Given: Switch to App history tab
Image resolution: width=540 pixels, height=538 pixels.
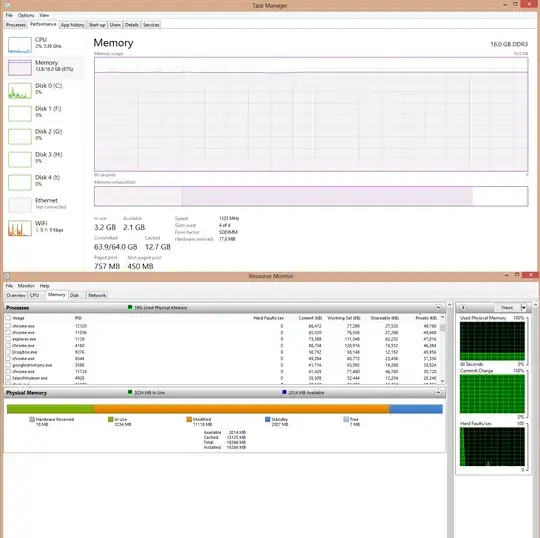Looking at the screenshot, I should (x=72, y=25).
